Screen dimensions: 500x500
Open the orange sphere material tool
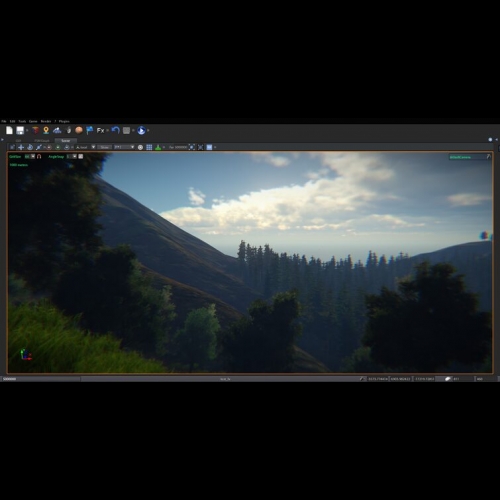[79, 130]
